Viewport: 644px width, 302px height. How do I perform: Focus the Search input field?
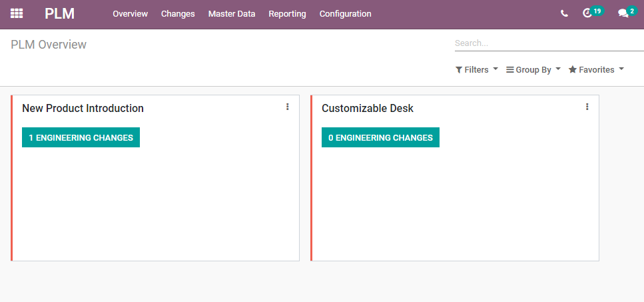(x=549, y=43)
